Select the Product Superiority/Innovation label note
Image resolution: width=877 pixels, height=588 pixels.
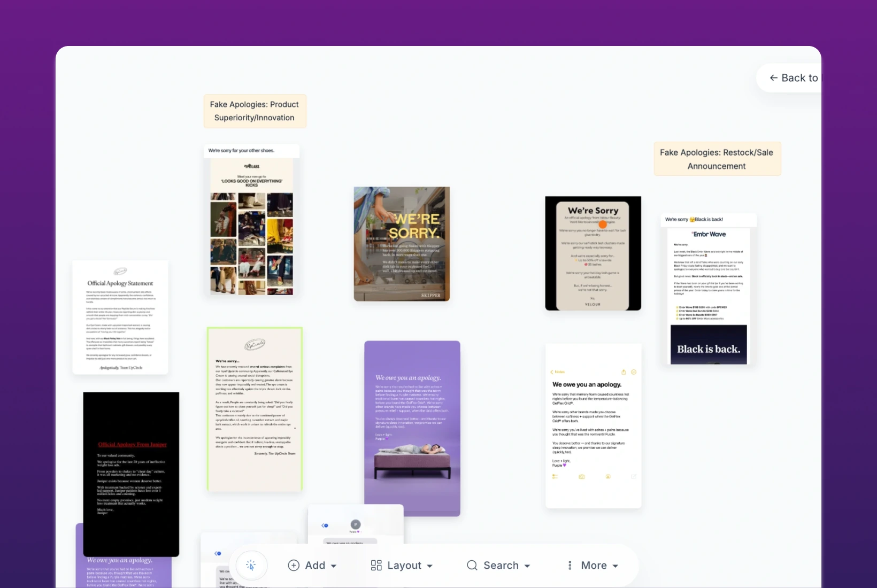point(255,111)
